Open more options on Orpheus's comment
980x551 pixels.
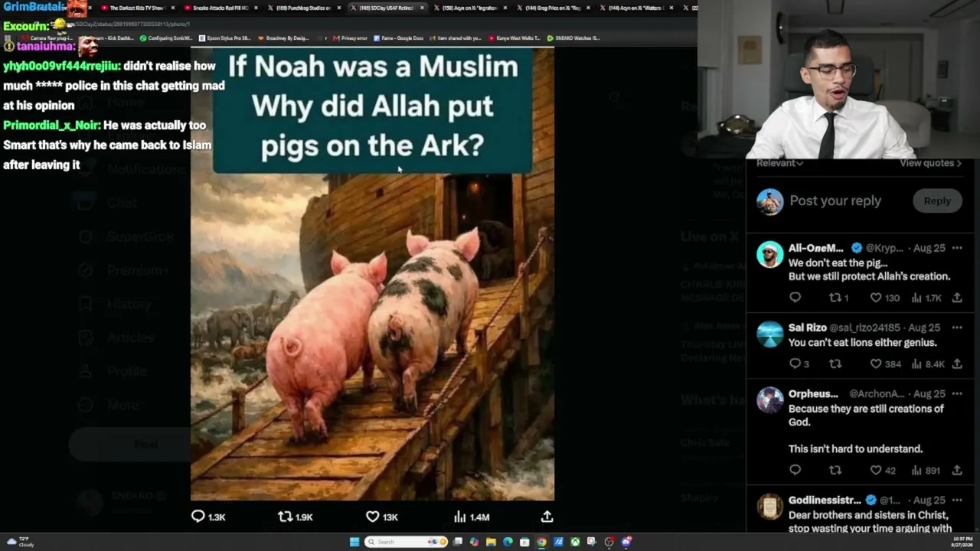coord(957,394)
